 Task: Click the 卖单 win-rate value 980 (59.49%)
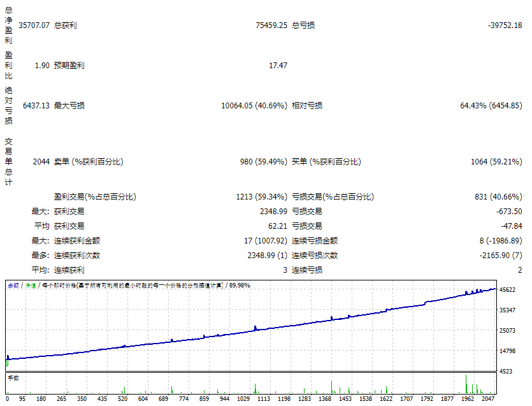263,162
